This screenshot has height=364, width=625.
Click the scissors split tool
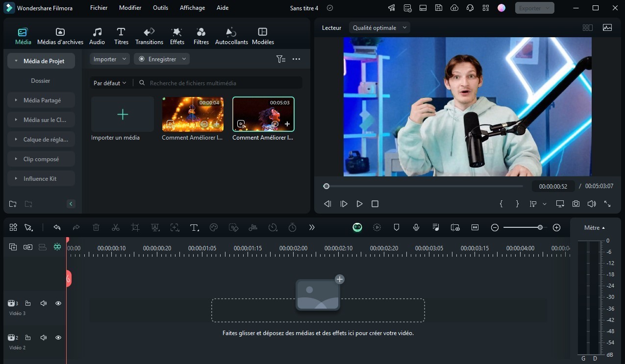pos(116,227)
